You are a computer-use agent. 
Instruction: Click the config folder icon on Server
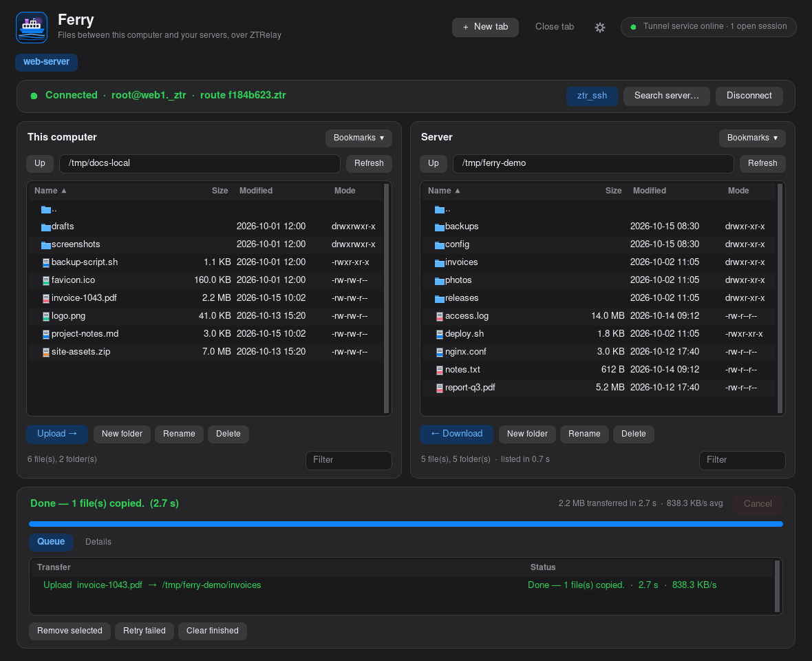[x=440, y=244]
